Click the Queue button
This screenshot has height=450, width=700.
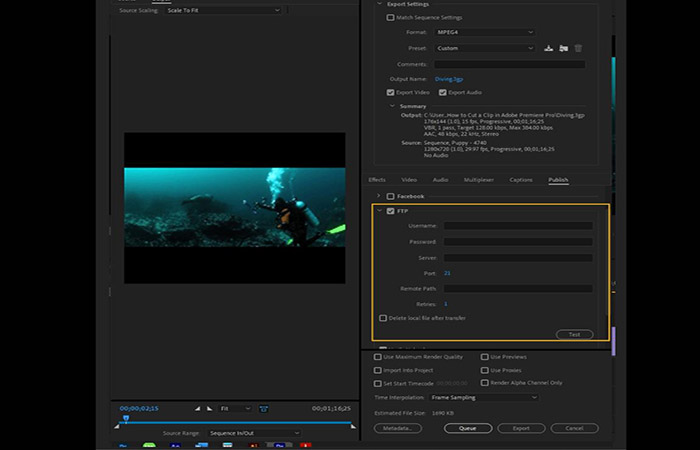pyautogui.click(x=468, y=428)
